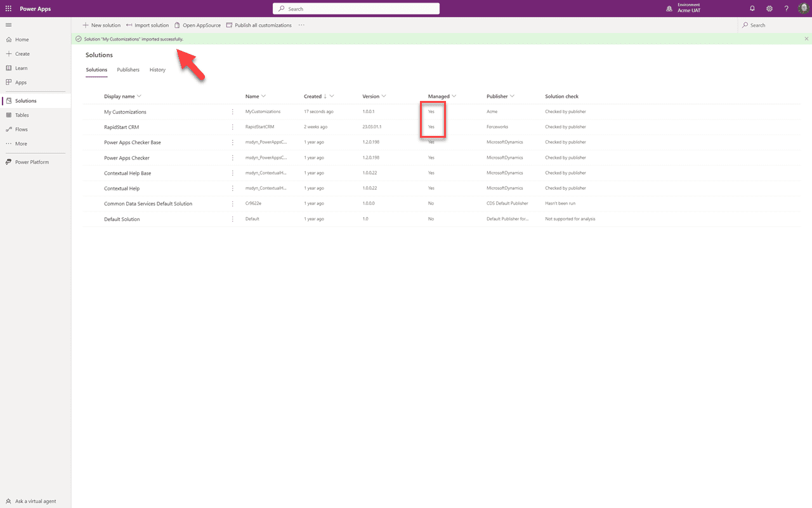This screenshot has width=812, height=508.
Task: Open the settings gear
Action: [769, 8]
